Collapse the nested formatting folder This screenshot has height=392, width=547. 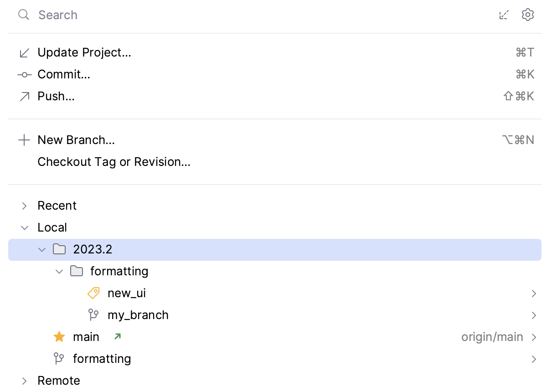[59, 272]
